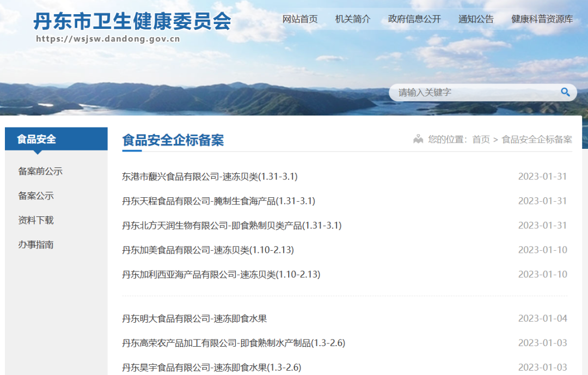Image resolution: width=588 pixels, height=375 pixels.
Task: Click the https://wsjsw.dandong.gov.cn URL text
Action: (108, 39)
